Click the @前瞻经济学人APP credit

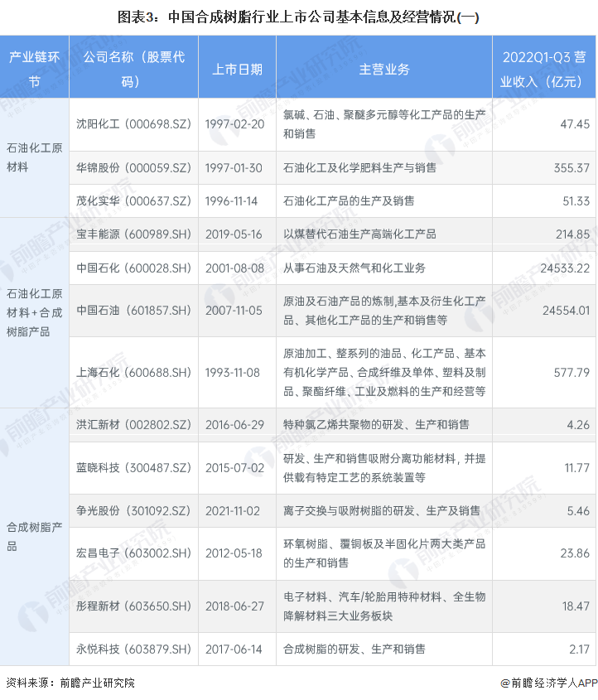[x=549, y=683]
